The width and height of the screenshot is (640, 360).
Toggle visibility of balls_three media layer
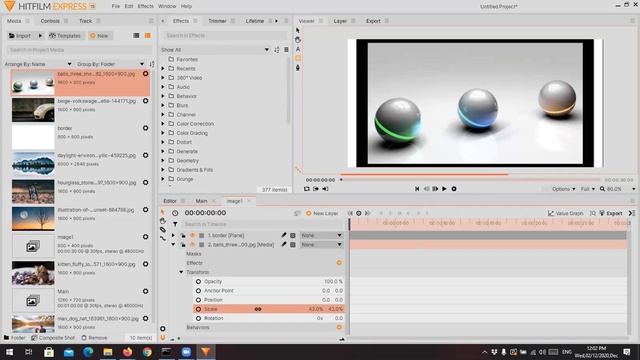pos(192,244)
